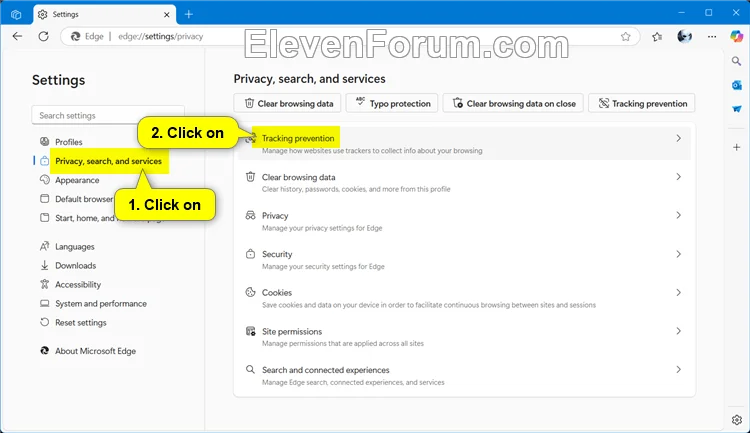Image resolution: width=750 pixels, height=433 pixels.
Task: Open the Tracking prevention settings row
Action: click(464, 143)
